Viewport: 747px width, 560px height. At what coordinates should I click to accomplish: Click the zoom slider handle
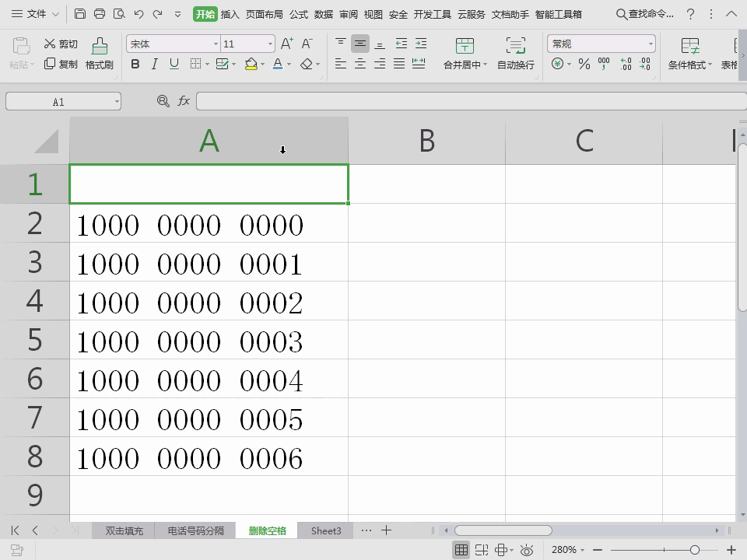pos(695,550)
